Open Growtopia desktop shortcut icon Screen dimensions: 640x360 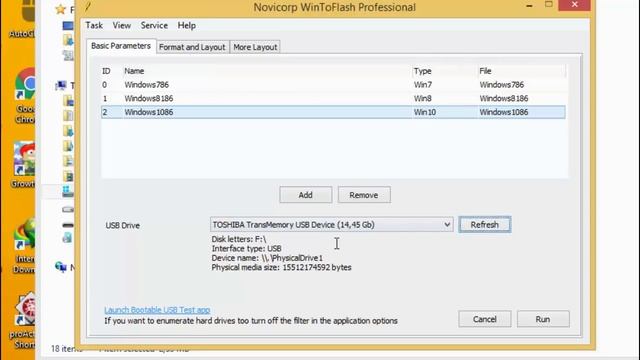coord(24,158)
